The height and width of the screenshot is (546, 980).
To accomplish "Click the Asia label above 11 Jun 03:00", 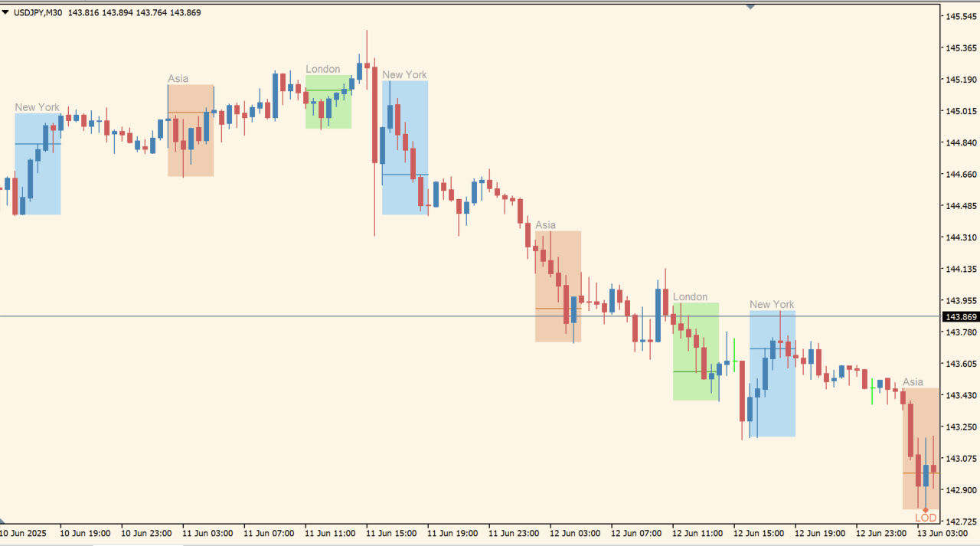I will 178,78.
